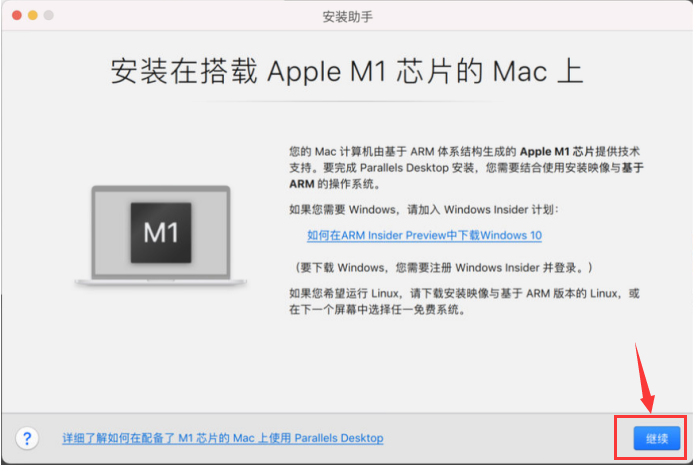Image resolution: width=693 pixels, height=465 pixels.
Task: Click text 如果您需要 Windows，请加入 Windows Insider 计划
Action: pos(424,210)
